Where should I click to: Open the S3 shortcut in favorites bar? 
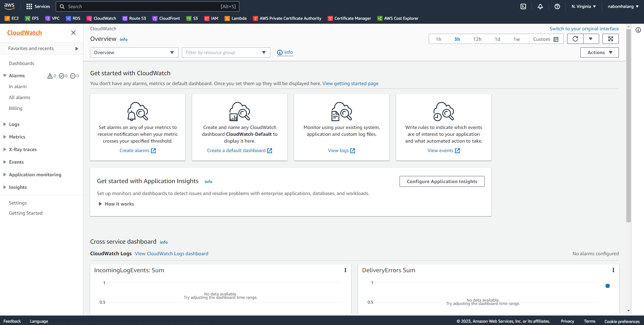(x=192, y=18)
